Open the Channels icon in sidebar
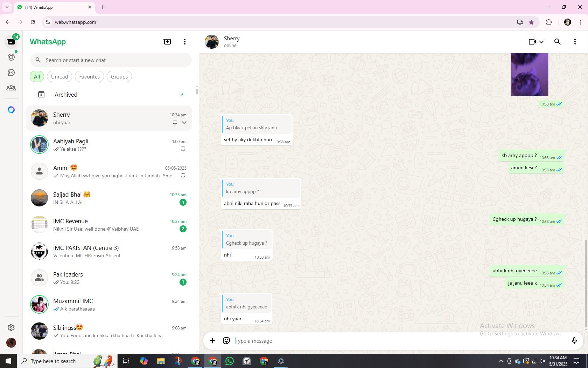 [11, 73]
